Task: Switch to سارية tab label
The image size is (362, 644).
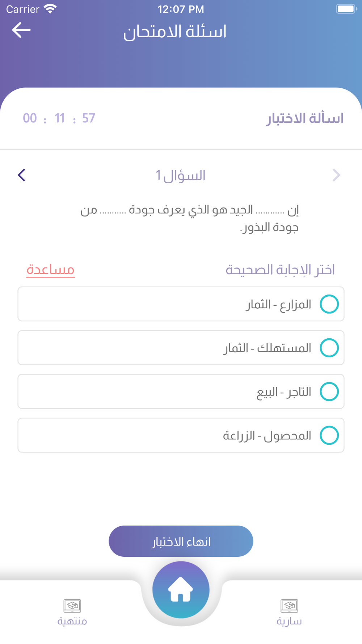Action: pyautogui.click(x=289, y=621)
